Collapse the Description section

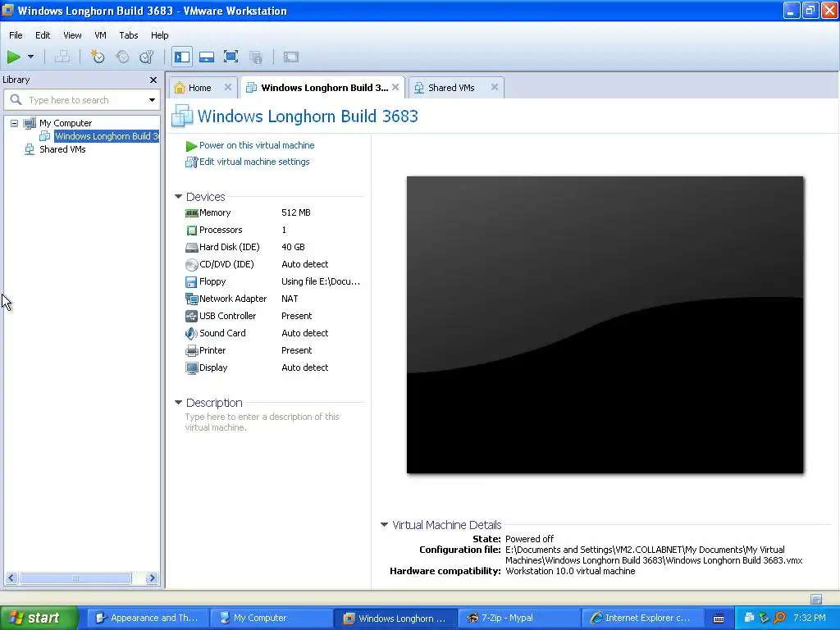pyautogui.click(x=178, y=403)
